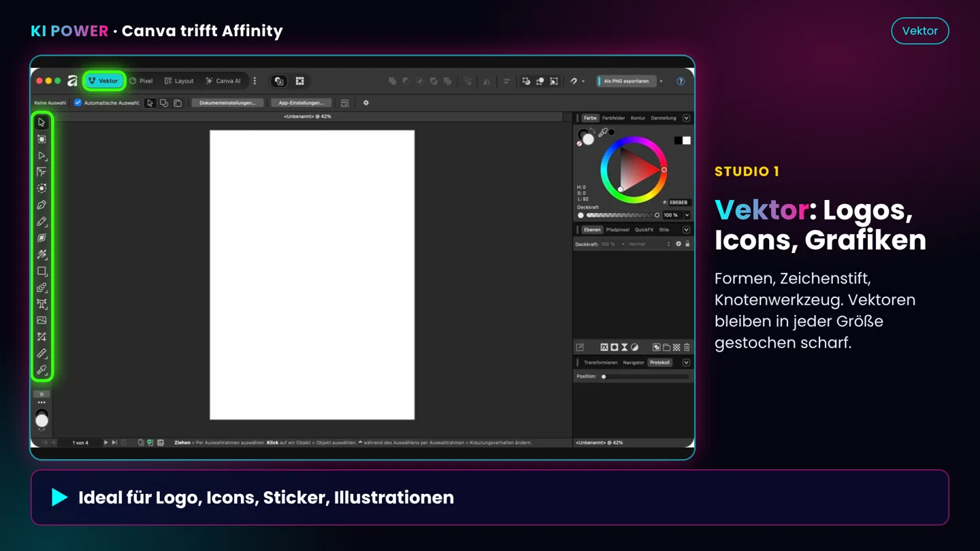Toggle the no-color slash circle in Farbe panel
The height and width of the screenshot is (551, 980).
[x=579, y=144]
